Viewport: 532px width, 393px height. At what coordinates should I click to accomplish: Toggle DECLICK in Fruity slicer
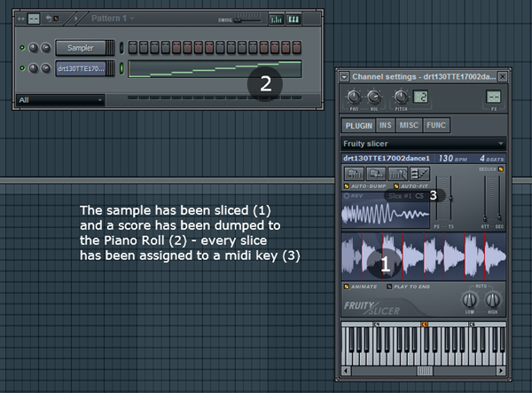click(501, 169)
